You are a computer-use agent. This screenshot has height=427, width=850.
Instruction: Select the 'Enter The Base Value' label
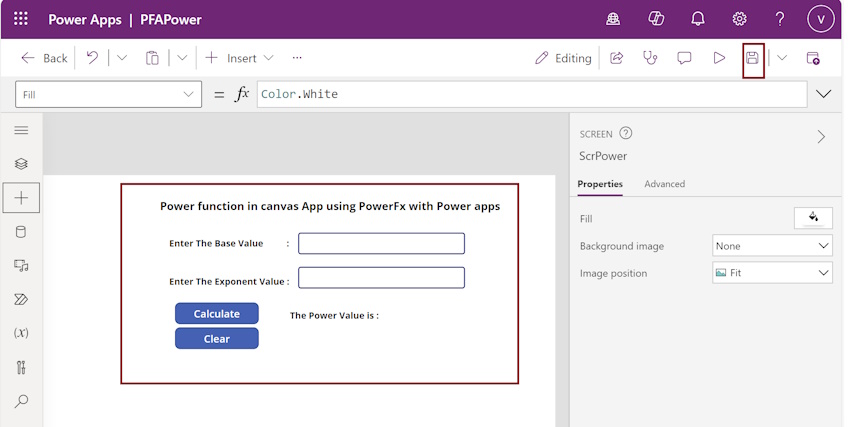[216, 243]
